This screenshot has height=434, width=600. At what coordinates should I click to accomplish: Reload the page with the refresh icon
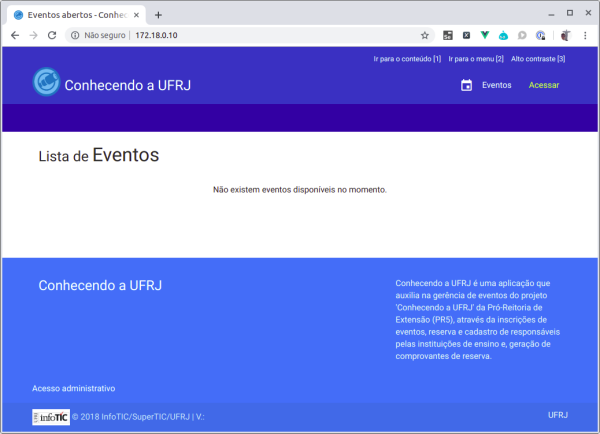pyautogui.click(x=52, y=35)
